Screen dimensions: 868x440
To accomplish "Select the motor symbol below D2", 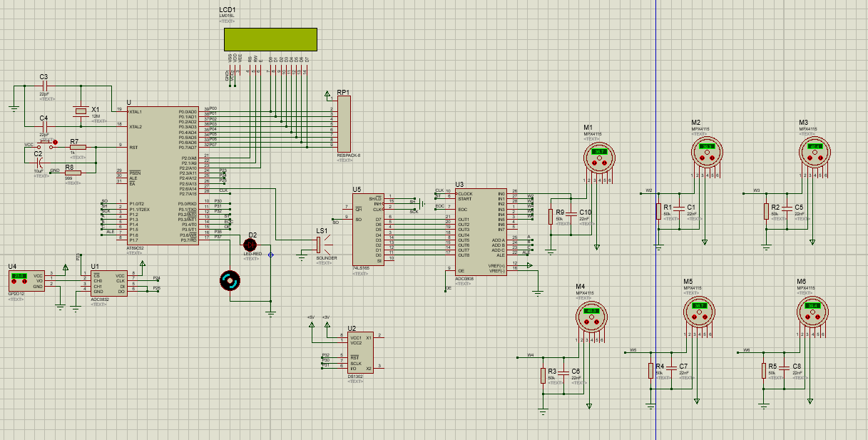I will (230, 282).
